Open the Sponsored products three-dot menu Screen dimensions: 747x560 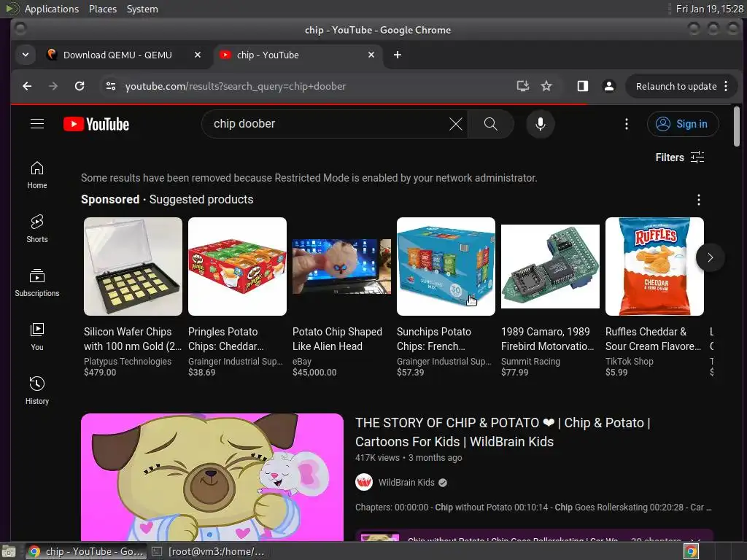pyautogui.click(x=698, y=200)
